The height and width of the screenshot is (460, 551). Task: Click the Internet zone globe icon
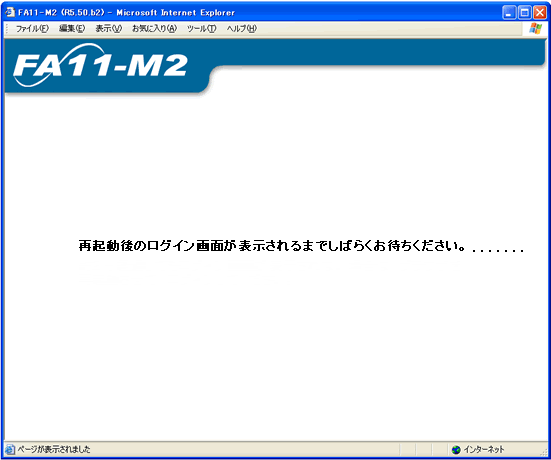tap(456, 449)
